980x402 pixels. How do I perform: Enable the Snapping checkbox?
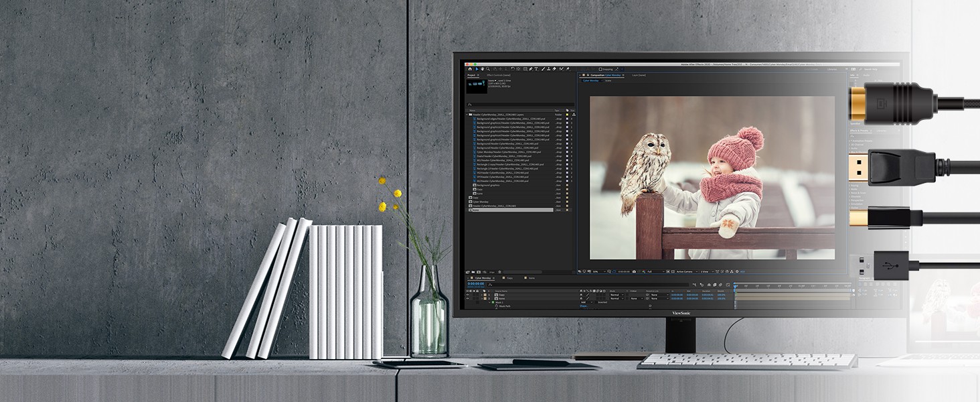[x=600, y=69]
